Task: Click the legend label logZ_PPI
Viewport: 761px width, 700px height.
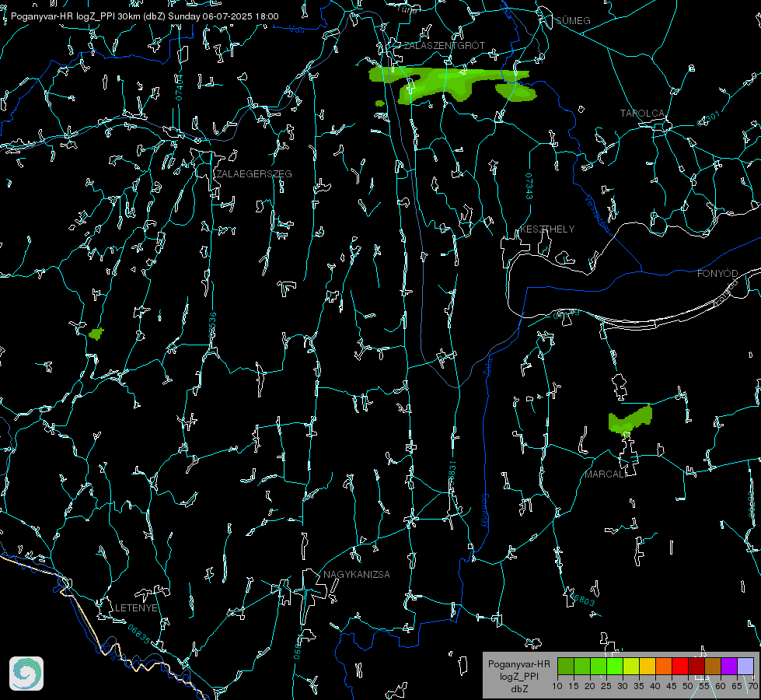Action: 518,676
